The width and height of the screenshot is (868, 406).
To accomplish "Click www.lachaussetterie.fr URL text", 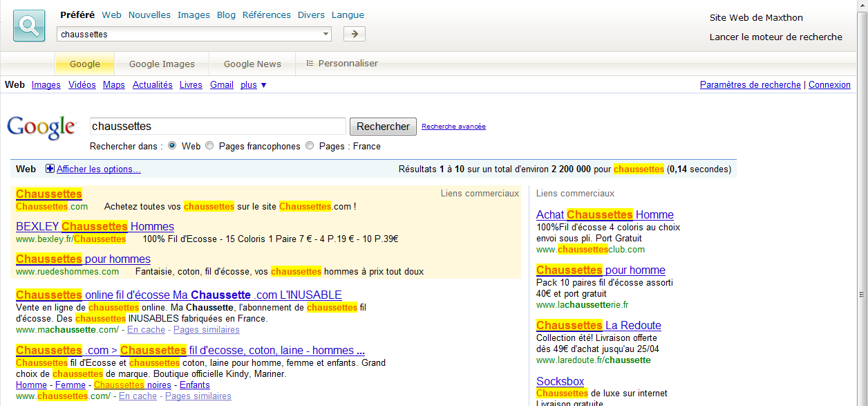I will 582,305.
